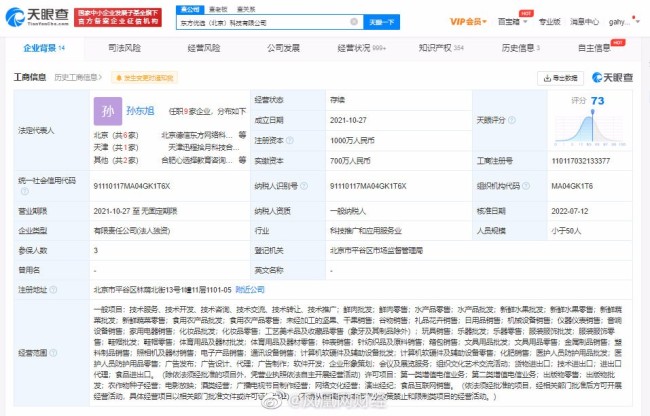This screenshot has width=650, height=416.
Task: Click the 导出数据 export button
Action: point(560,78)
